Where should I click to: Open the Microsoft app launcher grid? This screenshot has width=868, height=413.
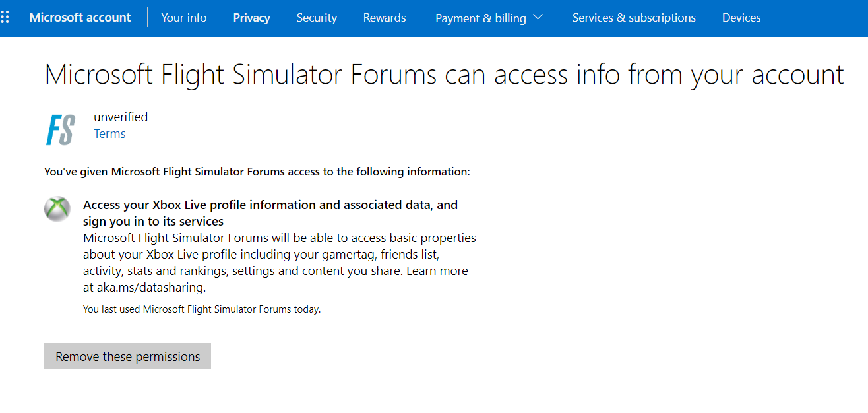tap(5, 18)
